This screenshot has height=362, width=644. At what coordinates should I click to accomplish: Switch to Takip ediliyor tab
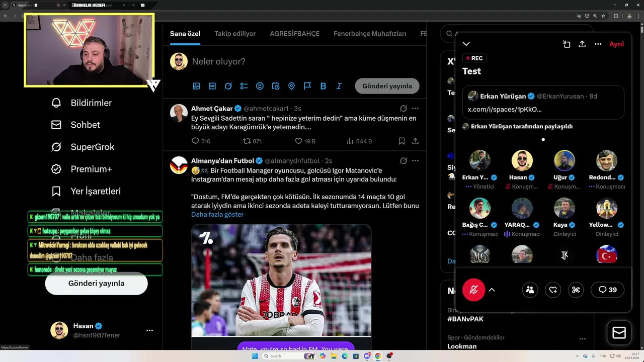click(235, 34)
